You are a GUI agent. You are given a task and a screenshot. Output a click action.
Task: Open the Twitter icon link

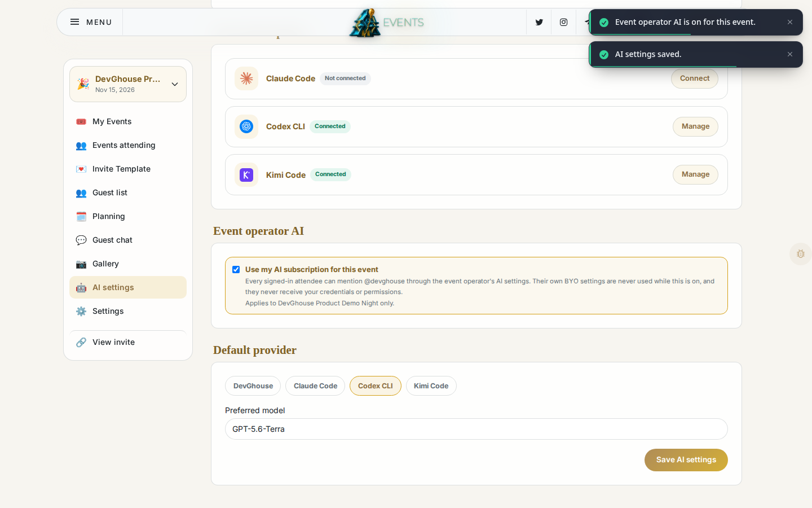tap(539, 22)
